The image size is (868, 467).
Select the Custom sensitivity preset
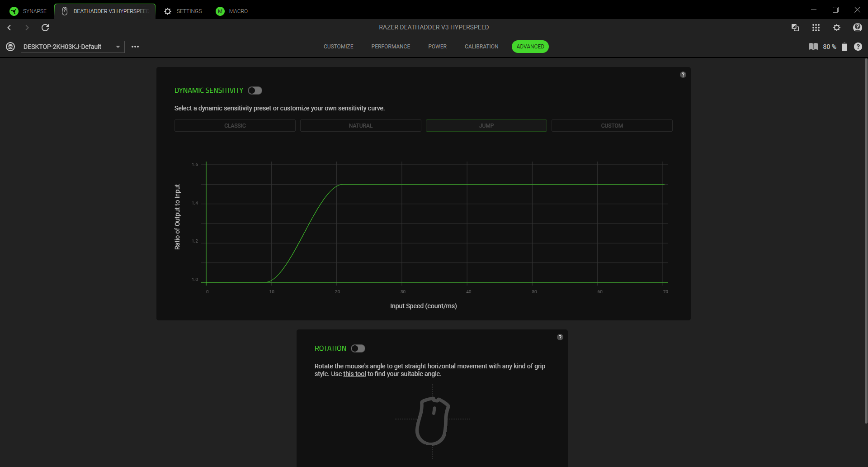(x=612, y=125)
